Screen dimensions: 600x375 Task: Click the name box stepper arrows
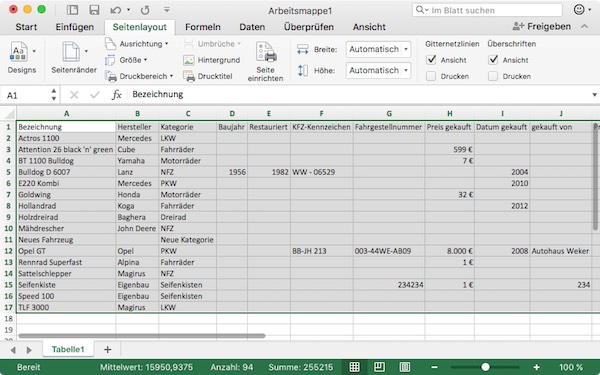pos(54,95)
